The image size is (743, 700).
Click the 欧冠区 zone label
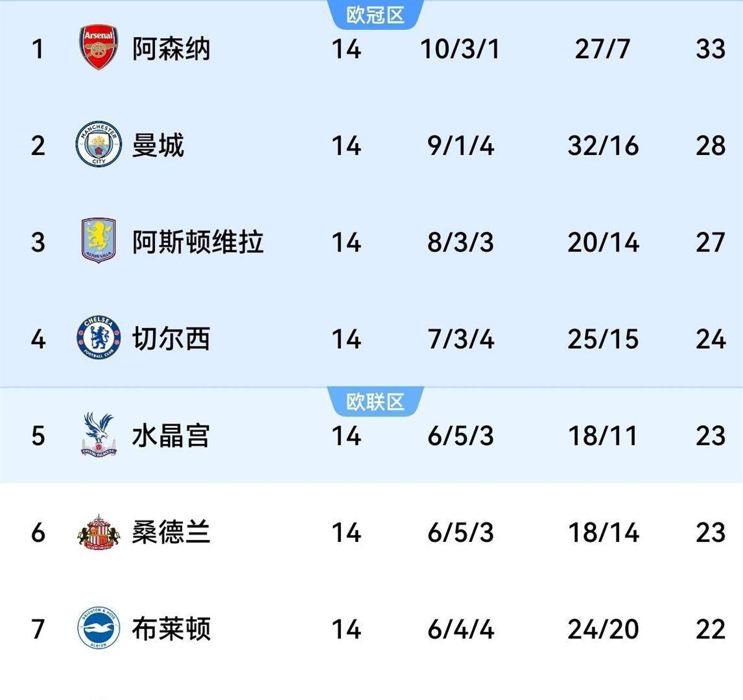(x=375, y=15)
